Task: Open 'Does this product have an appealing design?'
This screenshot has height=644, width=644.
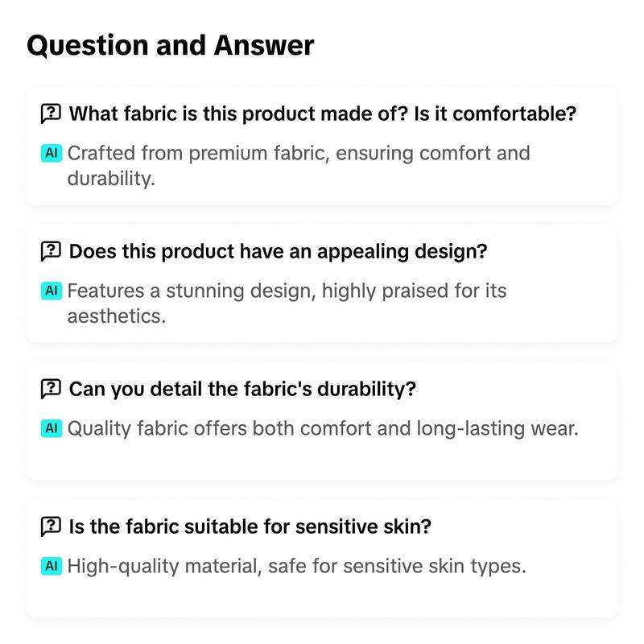Action: [278, 251]
